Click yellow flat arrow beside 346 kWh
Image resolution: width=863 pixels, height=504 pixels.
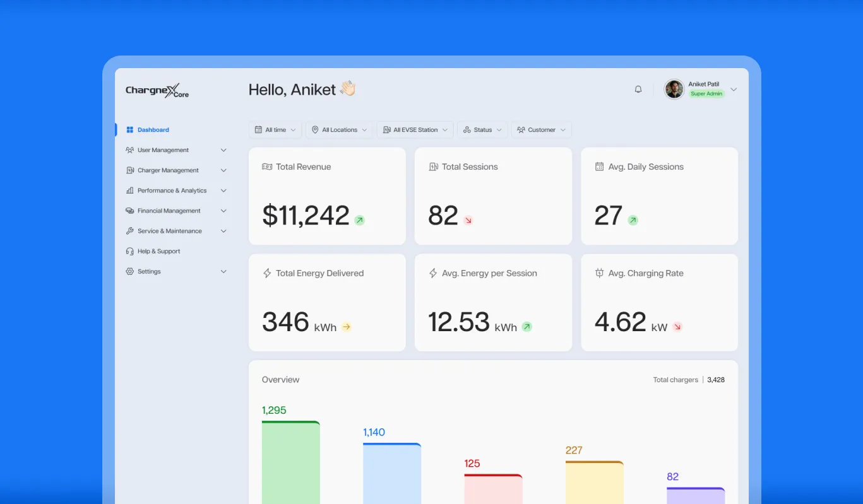click(346, 327)
